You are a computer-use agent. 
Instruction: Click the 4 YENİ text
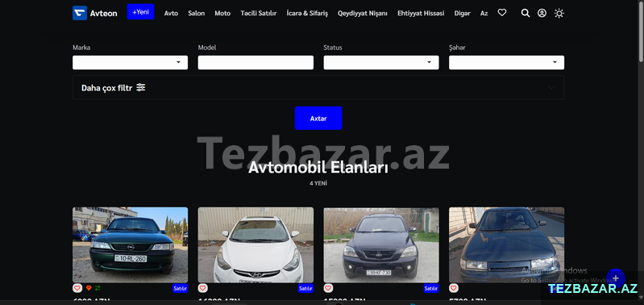(x=318, y=183)
